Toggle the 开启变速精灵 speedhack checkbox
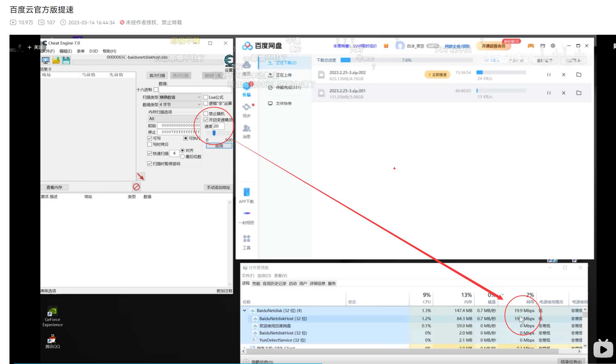This screenshot has height=364, width=616. pyautogui.click(x=206, y=120)
